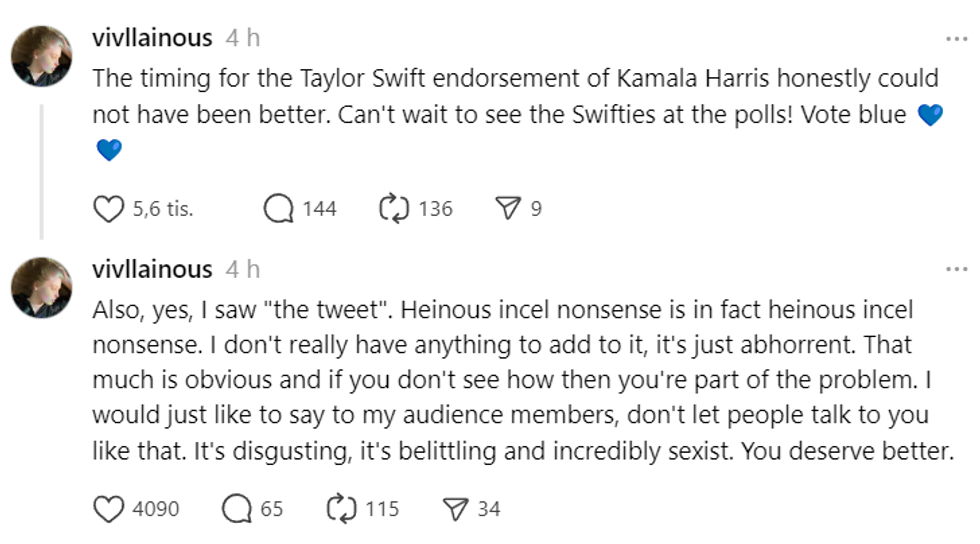Open more options menu on first post
The image size is (980, 544).
pyautogui.click(x=956, y=39)
